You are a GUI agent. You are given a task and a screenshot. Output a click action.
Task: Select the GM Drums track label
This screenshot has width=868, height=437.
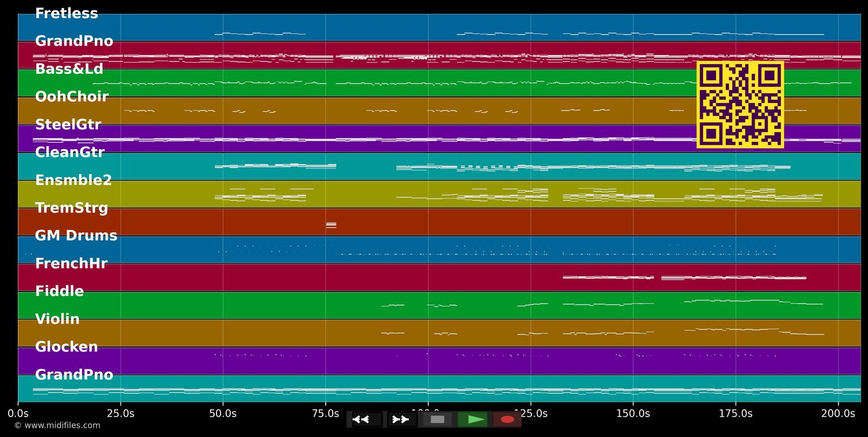click(76, 235)
